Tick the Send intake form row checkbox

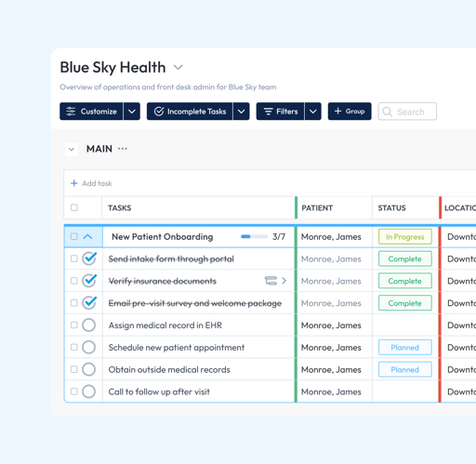pyautogui.click(x=74, y=259)
